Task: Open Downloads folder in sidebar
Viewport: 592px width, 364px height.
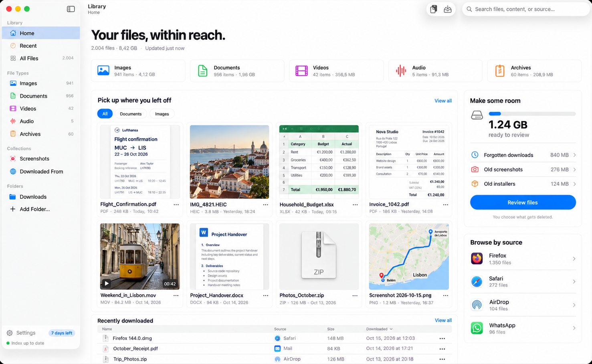Action: (41, 197)
